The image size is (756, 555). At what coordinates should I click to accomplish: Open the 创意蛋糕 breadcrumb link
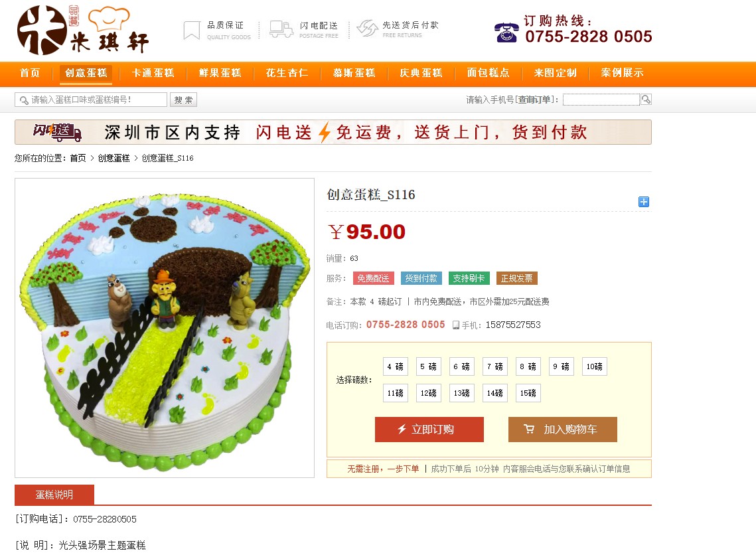click(x=113, y=158)
